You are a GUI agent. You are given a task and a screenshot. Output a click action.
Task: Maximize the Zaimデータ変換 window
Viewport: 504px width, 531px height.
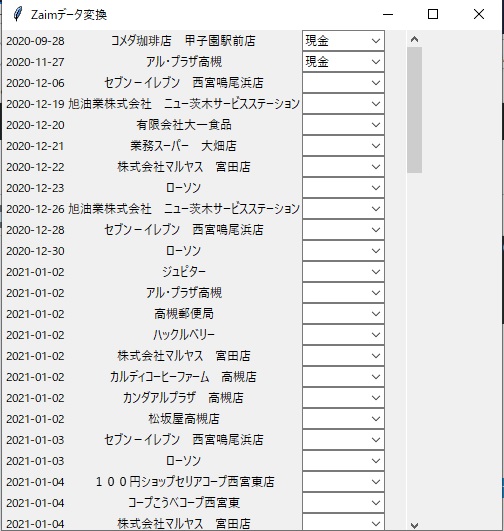[433, 14]
